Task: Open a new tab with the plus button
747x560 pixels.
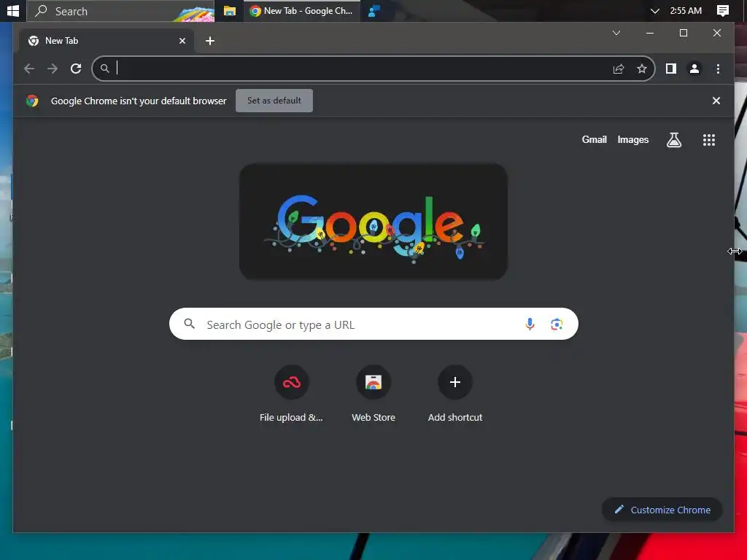Action: coord(209,41)
